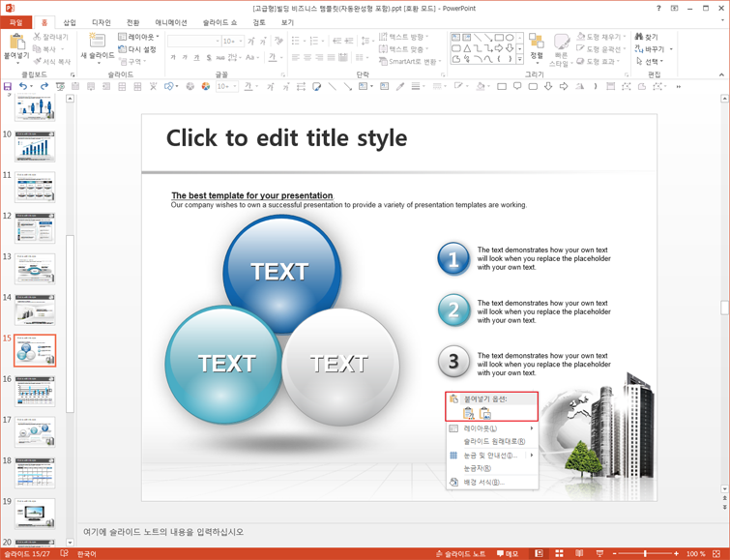This screenshot has width=730, height=560.
Task: Click the eyedropper icon in quick toolbar
Action: (x=400, y=86)
